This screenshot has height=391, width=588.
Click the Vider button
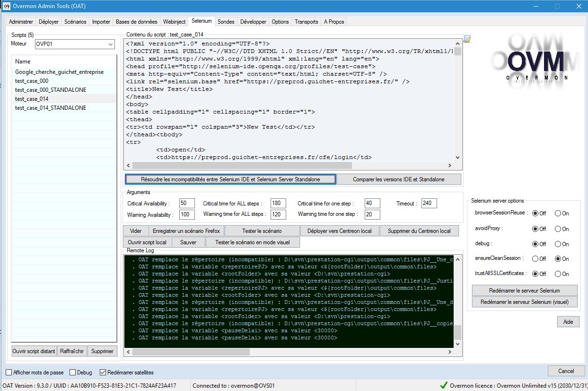tap(136, 231)
